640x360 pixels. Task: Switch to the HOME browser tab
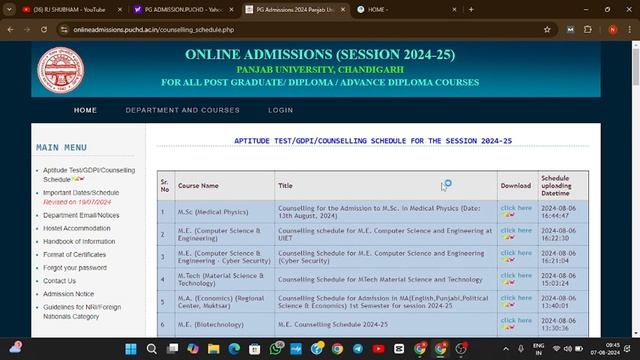pyautogui.click(x=404, y=9)
